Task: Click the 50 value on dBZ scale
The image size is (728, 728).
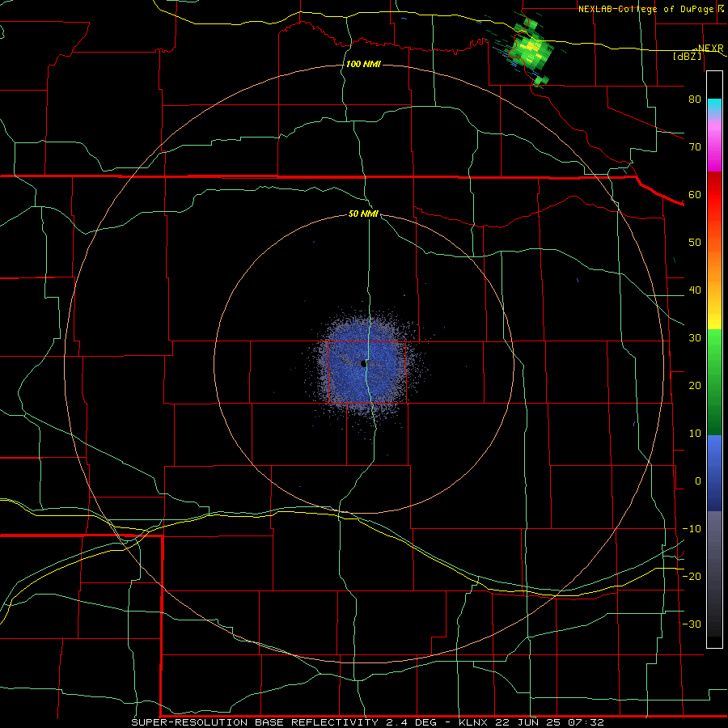Action: [x=695, y=243]
